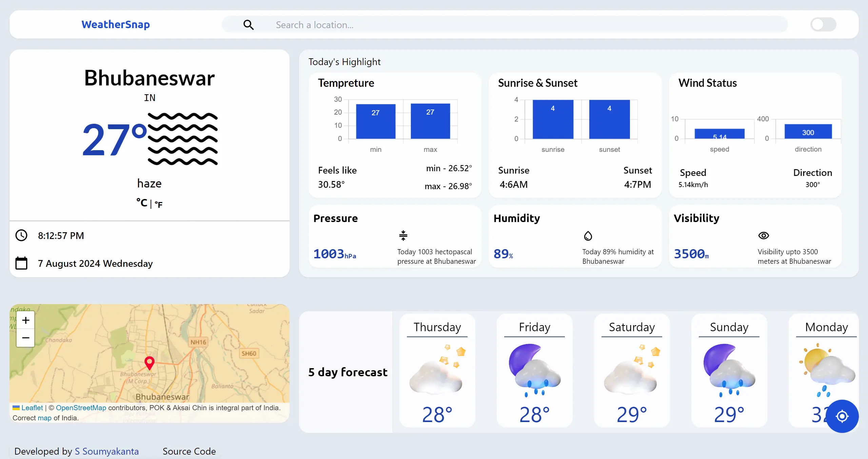Zoom in the map
Screen dimensions: 868x459
coord(25,320)
